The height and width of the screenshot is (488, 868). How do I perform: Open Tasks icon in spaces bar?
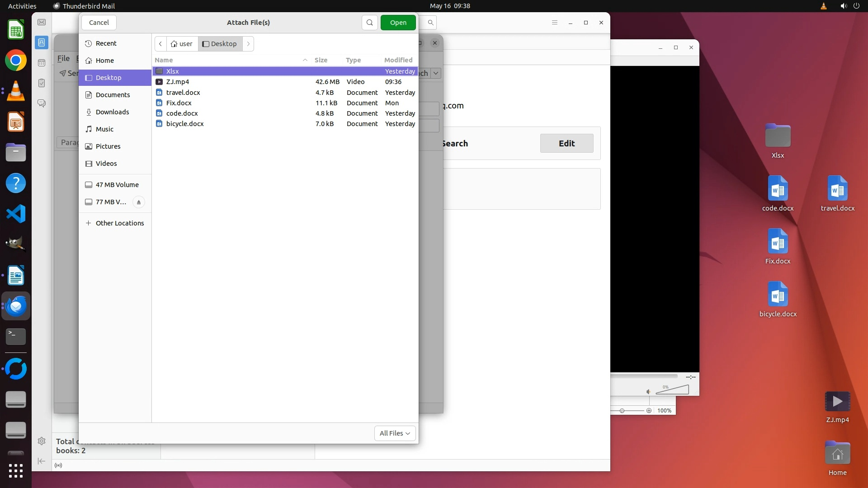(x=42, y=83)
